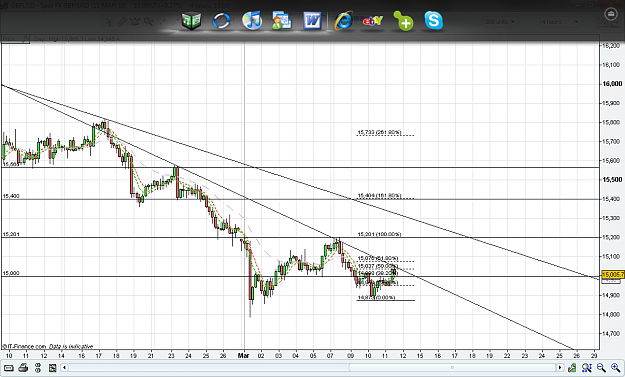Viewport: 625px width, 377px height.
Task: Click the chart icon left of zoom tools
Action: tap(572, 367)
